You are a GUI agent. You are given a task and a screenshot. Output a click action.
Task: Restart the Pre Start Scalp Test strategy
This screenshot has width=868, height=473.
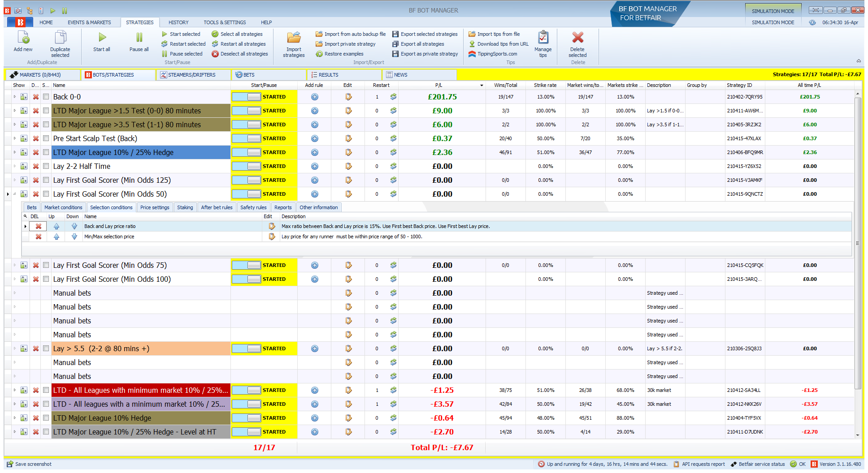[x=393, y=138]
